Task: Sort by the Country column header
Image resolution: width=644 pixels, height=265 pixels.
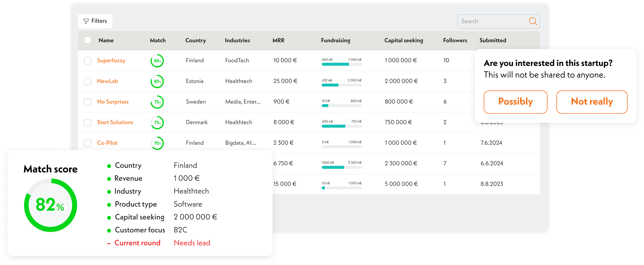Action: (196, 41)
